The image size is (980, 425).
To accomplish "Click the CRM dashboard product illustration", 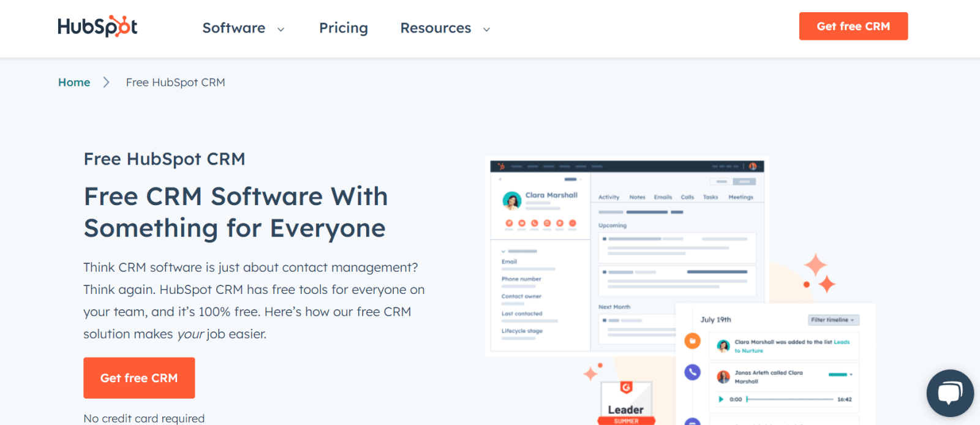I will [x=628, y=257].
